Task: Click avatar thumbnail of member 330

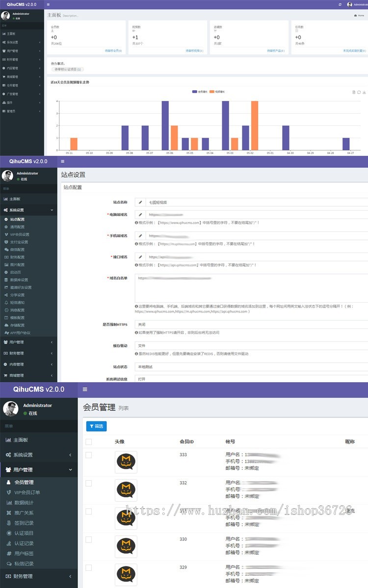Action: click(x=126, y=547)
